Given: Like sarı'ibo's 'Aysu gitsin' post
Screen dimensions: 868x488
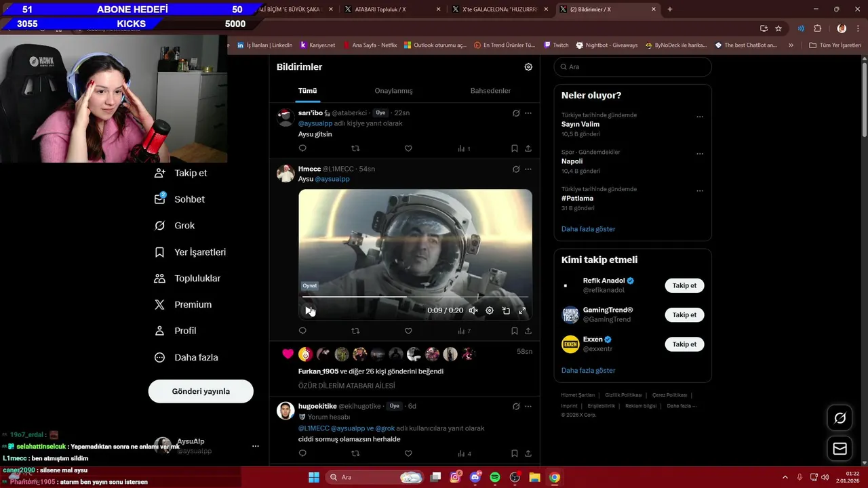Looking at the screenshot, I should 408,148.
